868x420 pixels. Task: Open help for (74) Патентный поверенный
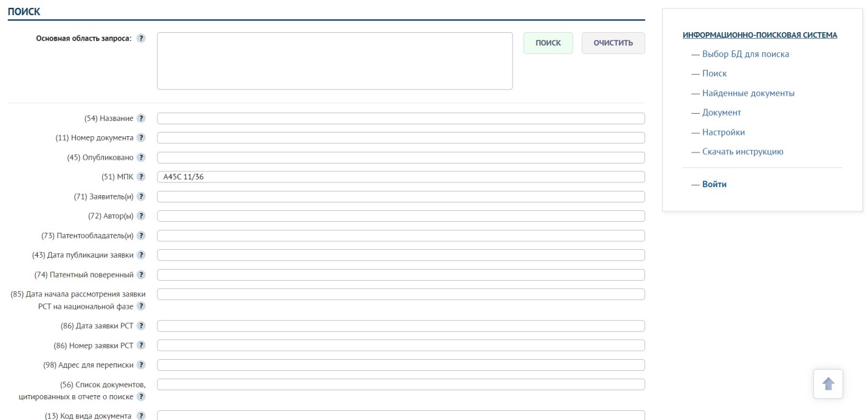click(x=141, y=275)
